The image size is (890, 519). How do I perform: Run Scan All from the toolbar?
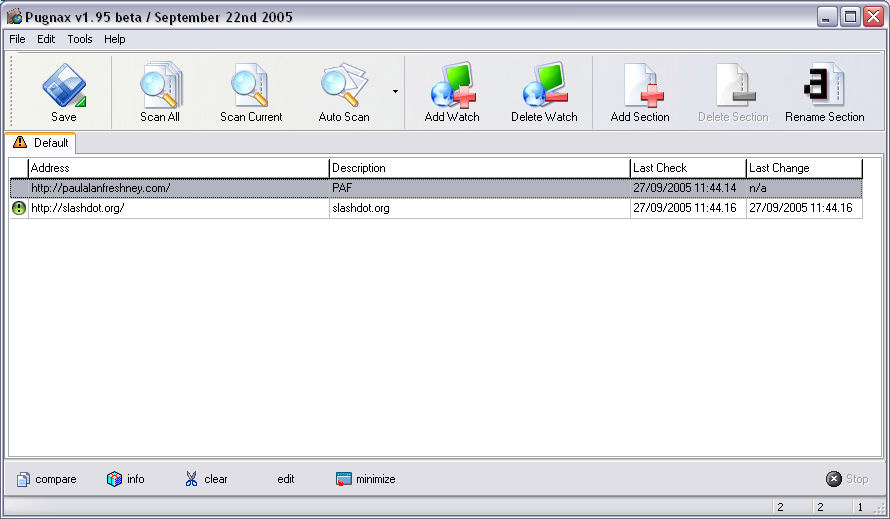pyautogui.click(x=159, y=93)
